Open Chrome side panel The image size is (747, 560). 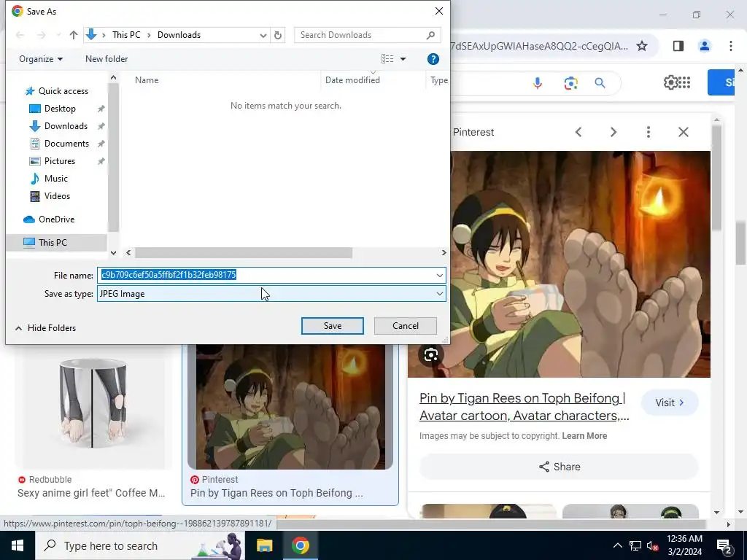(678, 46)
